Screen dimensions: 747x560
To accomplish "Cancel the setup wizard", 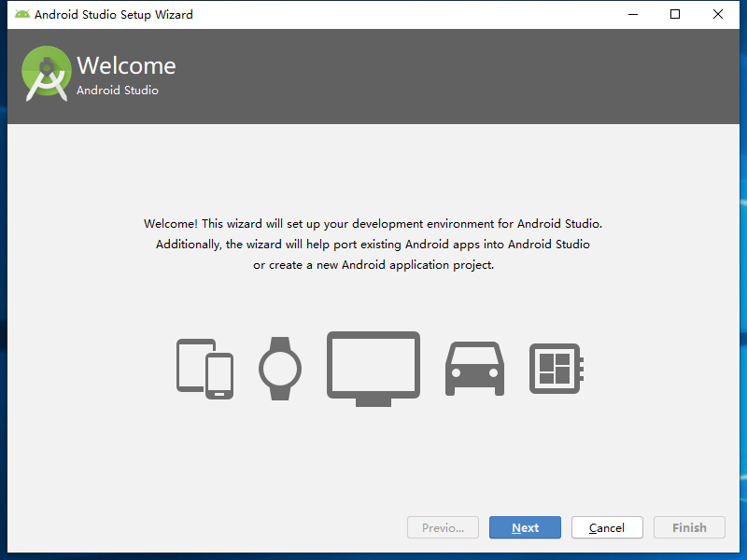I will pos(607,527).
